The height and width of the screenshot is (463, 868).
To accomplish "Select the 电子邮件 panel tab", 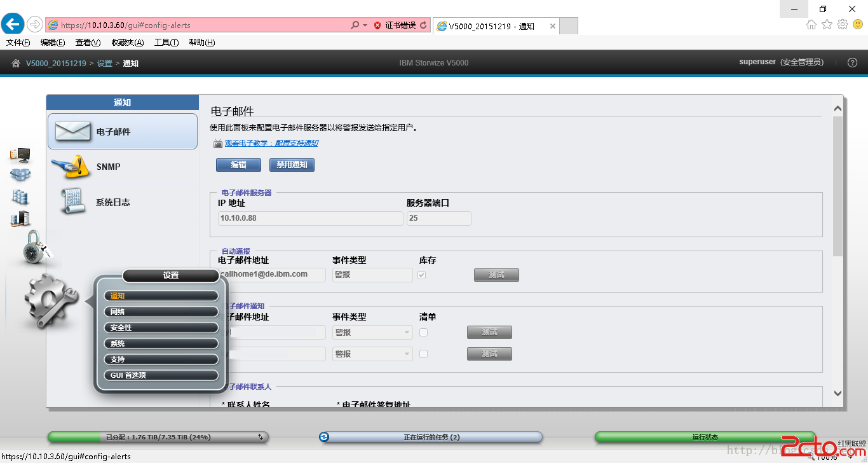I will 123,132.
